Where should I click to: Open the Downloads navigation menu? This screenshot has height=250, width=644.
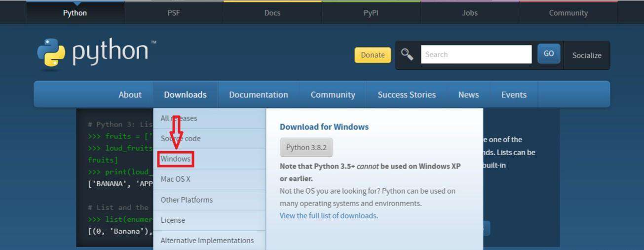point(185,94)
